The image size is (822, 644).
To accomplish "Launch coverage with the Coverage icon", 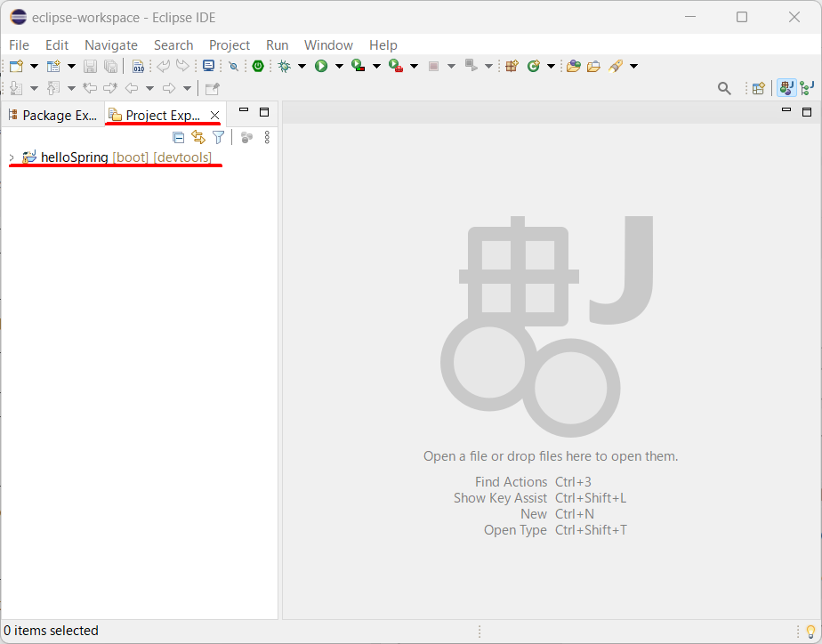I will pyautogui.click(x=358, y=66).
